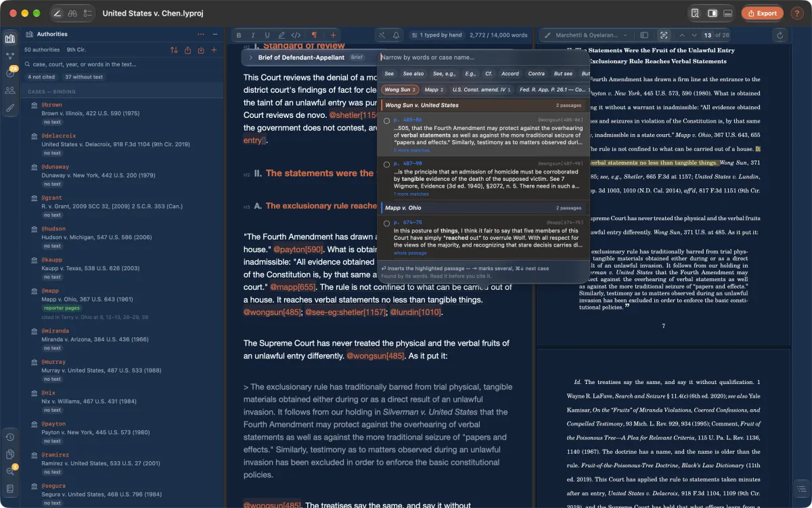Viewport: 812px width, 508px height.
Task: Select the Fed. R. App. P. 26.1 tab
Action: (552, 89)
